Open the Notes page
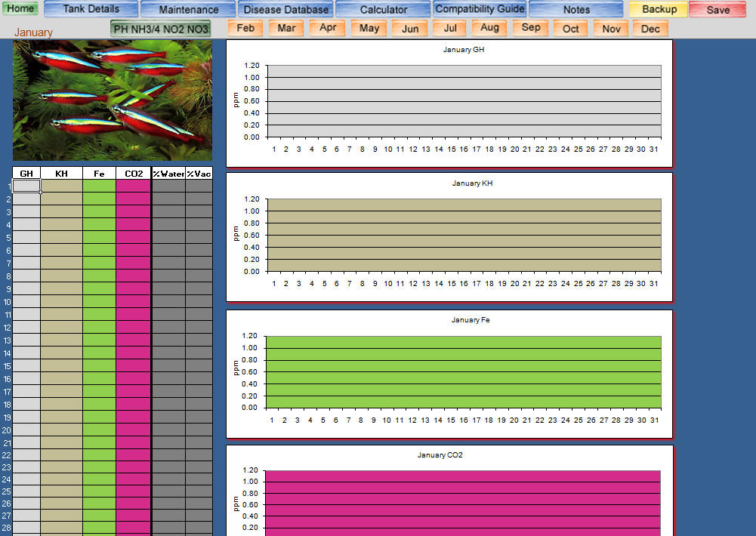Image resolution: width=756 pixels, height=536 pixels. (x=576, y=8)
